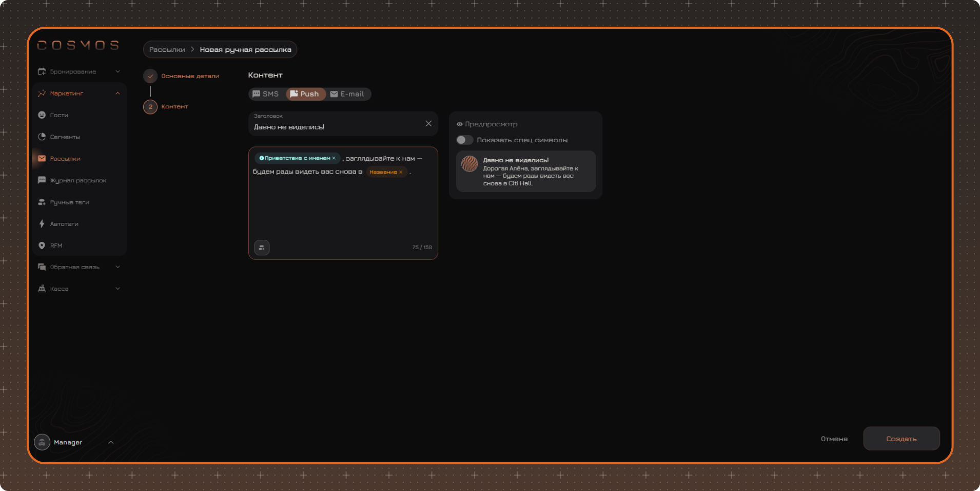Expand the Бронирование section chevron
The height and width of the screenshot is (491, 980).
[x=117, y=71]
